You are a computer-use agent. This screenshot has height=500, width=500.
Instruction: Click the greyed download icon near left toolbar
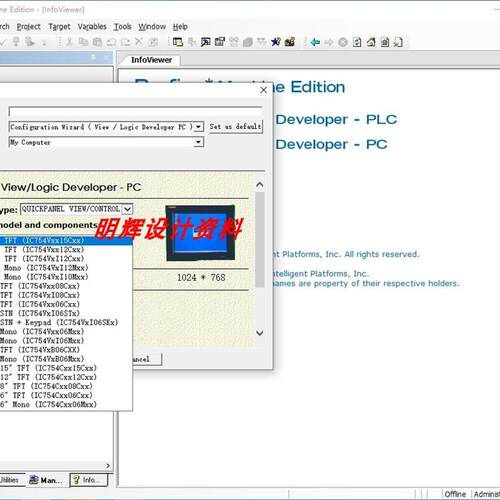click(16, 42)
